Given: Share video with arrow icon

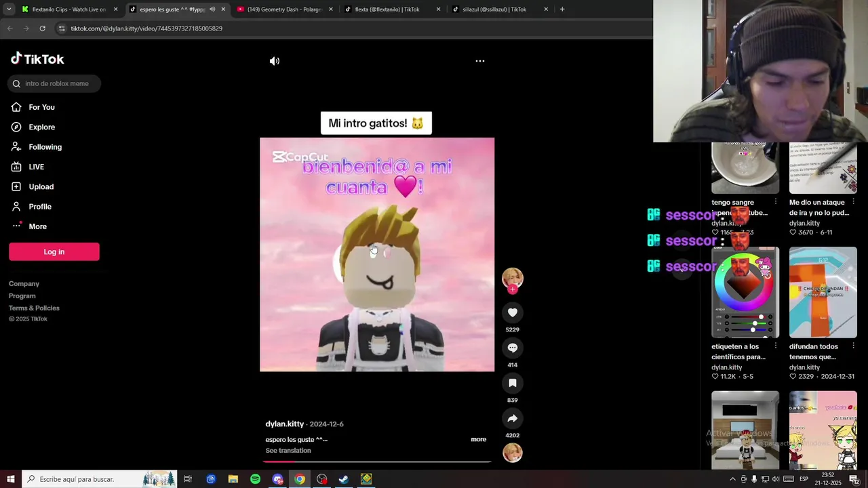Looking at the screenshot, I should click(513, 418).
